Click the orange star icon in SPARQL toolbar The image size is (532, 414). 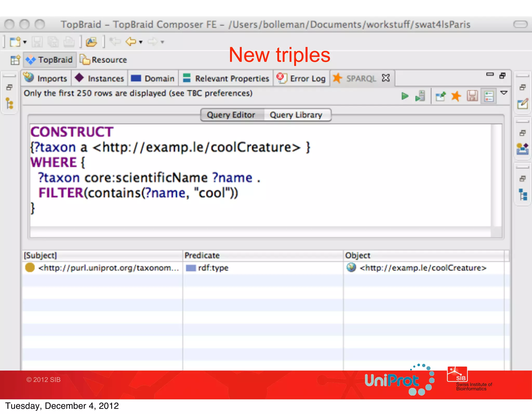(456, 96)
